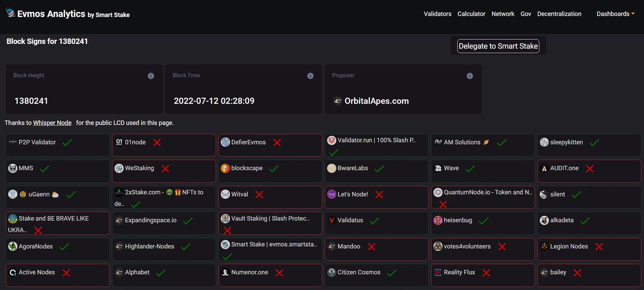This screenshot has height=290, width=644.
Task: Click the Reality Flux logo icon
Action: pyautogui.click(x=438, y=272)
